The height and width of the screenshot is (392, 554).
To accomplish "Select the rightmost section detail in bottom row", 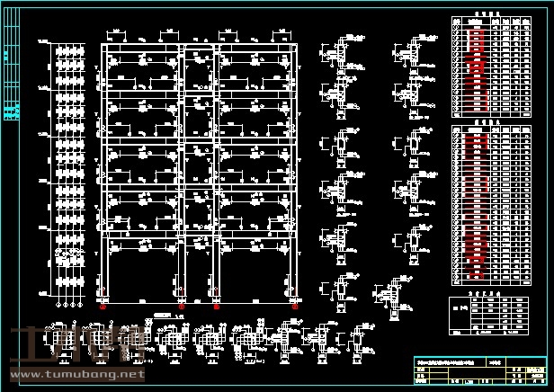I will pos(358,341).
